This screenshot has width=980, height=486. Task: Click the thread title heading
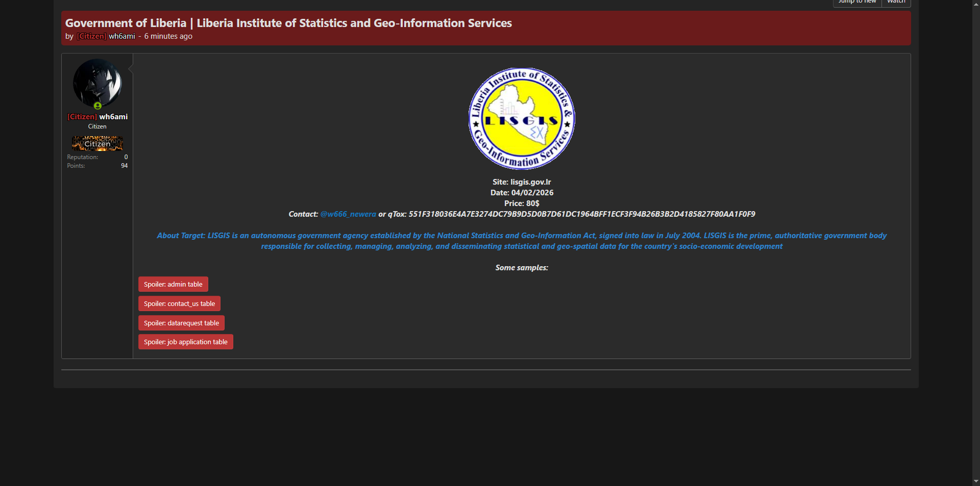click(288, 23)
